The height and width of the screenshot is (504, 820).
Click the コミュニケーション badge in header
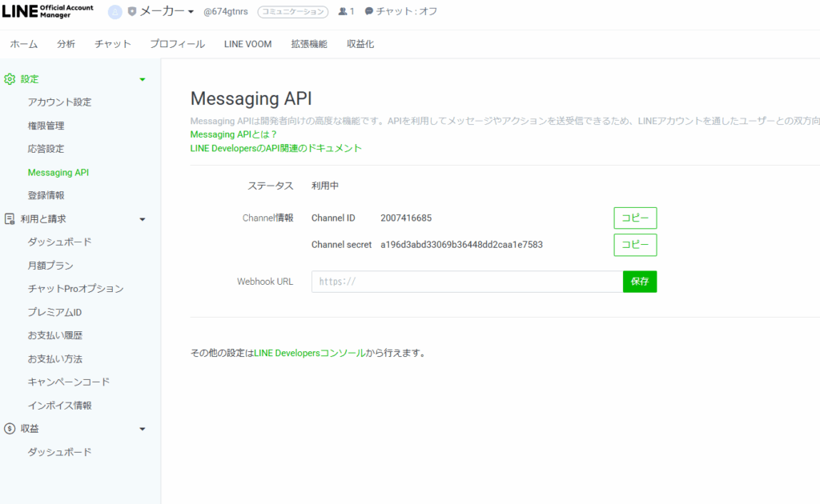coord(293,11)
